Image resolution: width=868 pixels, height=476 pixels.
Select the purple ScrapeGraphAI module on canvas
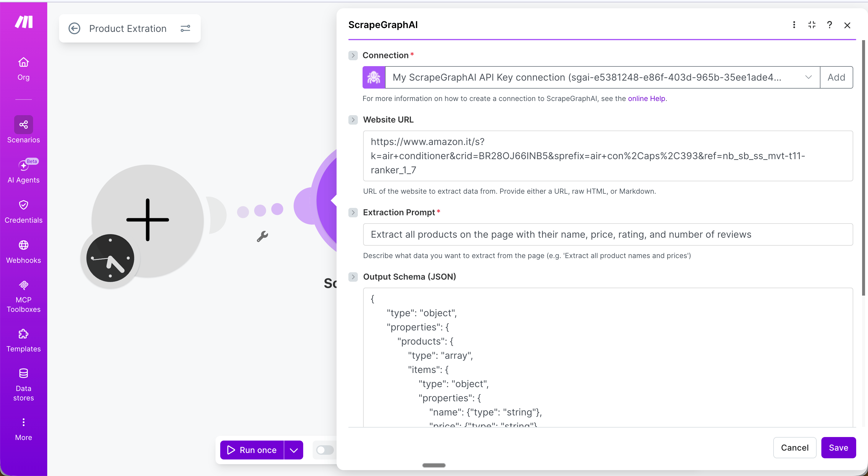(x=324, y=200)
